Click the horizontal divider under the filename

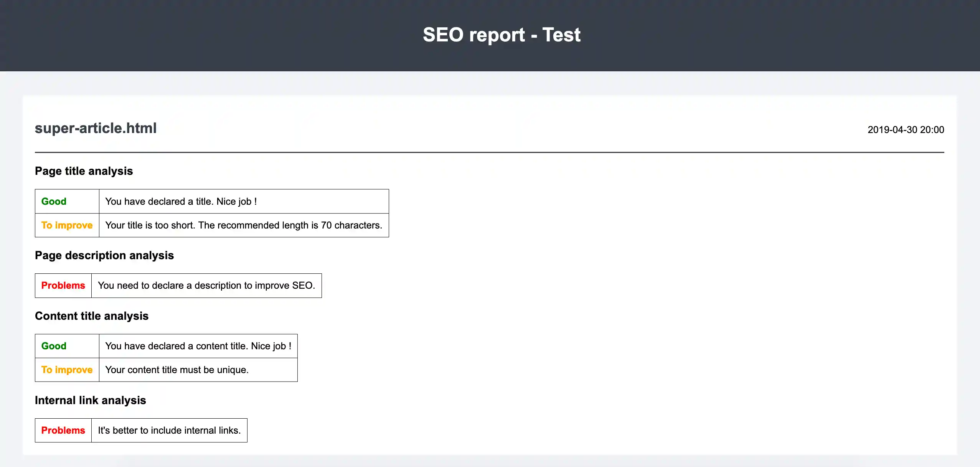click(x=490, y=153)
